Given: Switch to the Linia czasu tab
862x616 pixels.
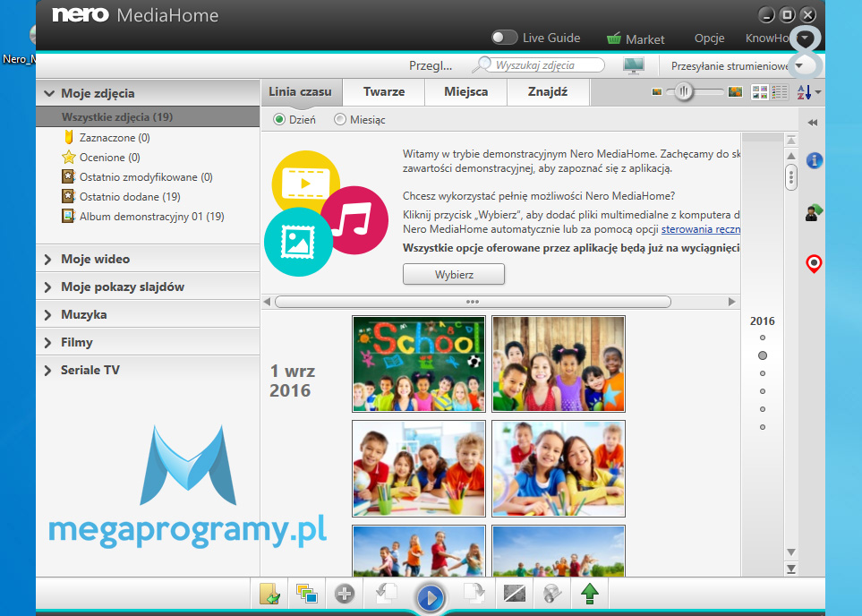Looking at the screenshot, I should (300, 92).
